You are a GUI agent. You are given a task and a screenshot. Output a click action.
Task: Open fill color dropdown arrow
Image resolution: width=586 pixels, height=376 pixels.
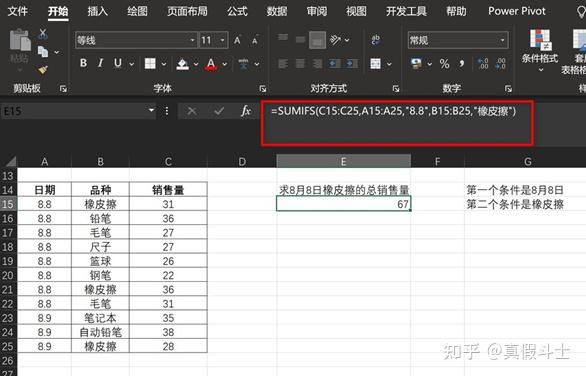point(196,64)
